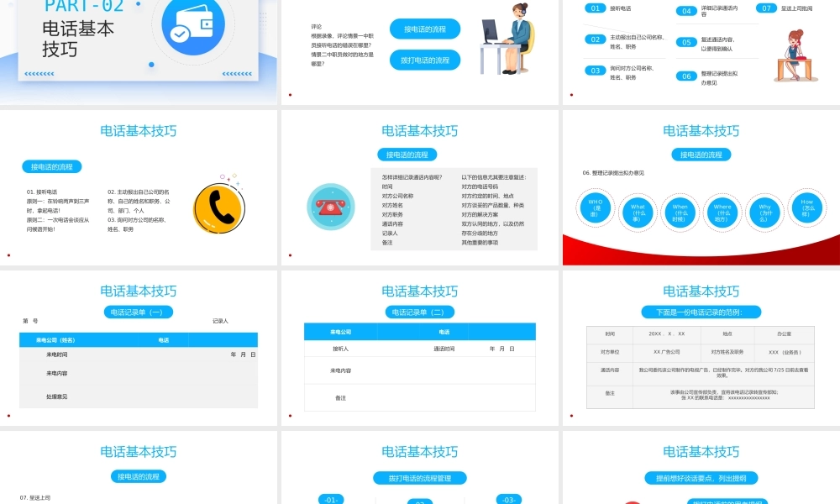Click the 通话内容 label in sample table
This screenshot has width=840, height=504.
[x=610, y=370]
